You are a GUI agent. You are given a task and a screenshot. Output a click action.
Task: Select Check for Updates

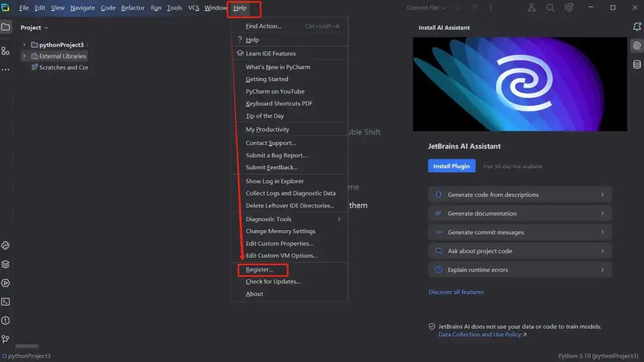pos(290,281)
